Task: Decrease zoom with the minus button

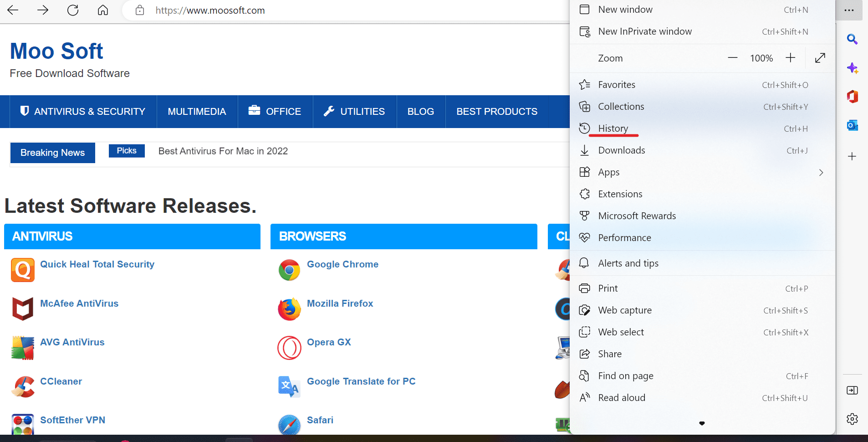Action: [732, 58]
